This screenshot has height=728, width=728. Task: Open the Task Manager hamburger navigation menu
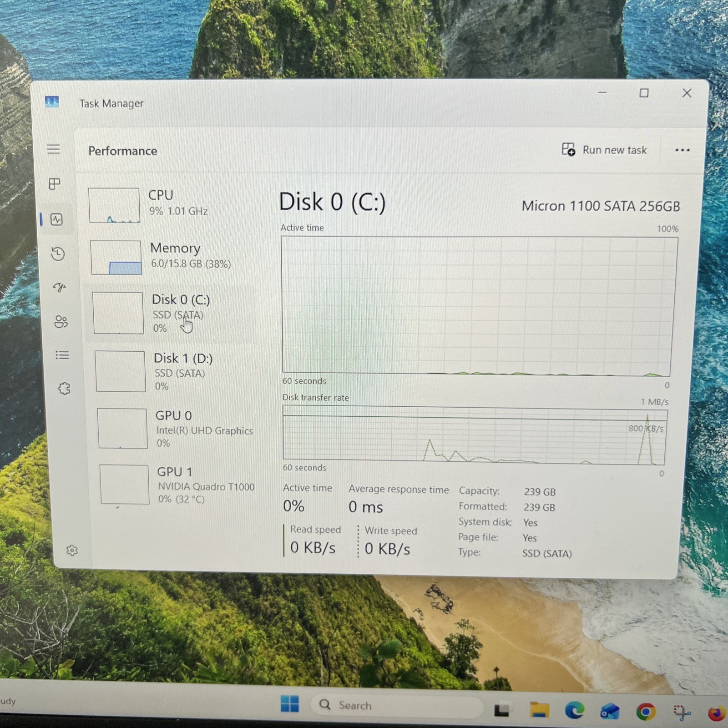tap(53, 149)
